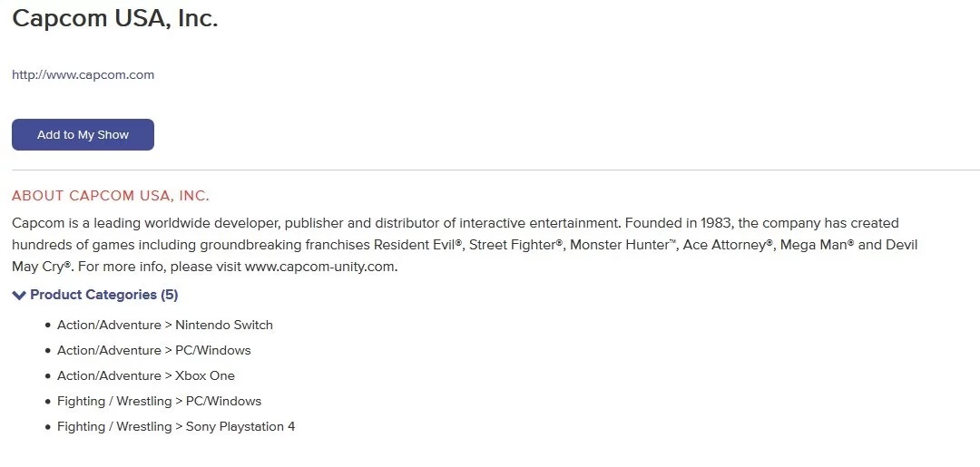
Task: Pick Fighting / Wrestling > Sony Playstation 4
Action: point(175,426)
